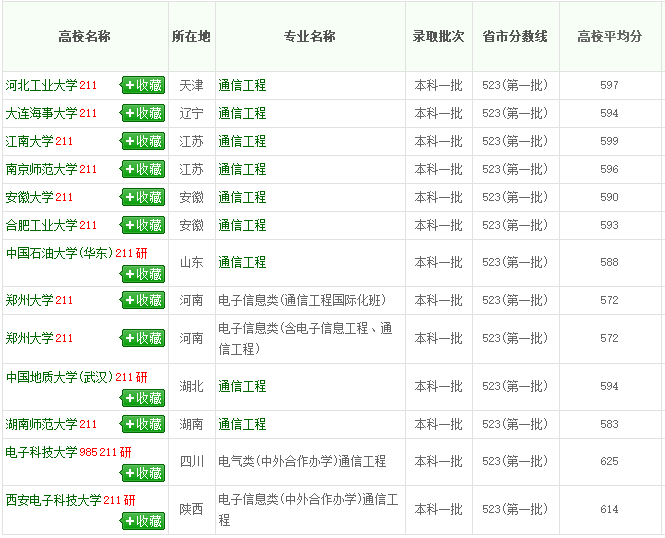The height and width of the screenshot is (538, 665).
Task: Open 中国石油大学(华东) university link
Action: [59, 253]
